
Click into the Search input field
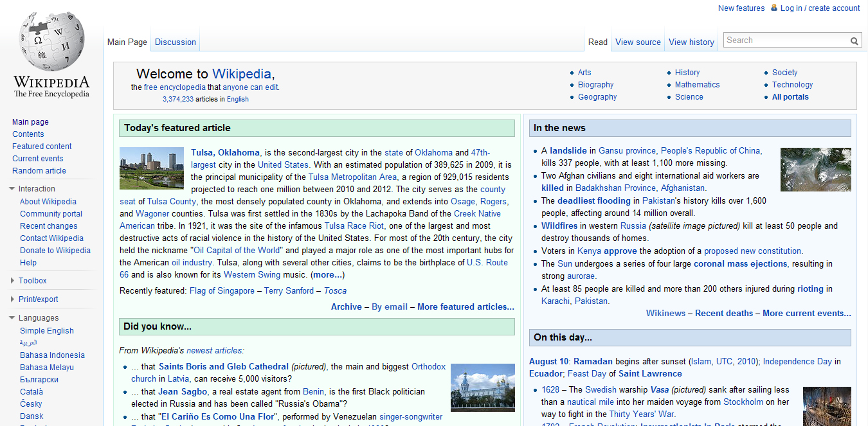[x=786, y=40]
